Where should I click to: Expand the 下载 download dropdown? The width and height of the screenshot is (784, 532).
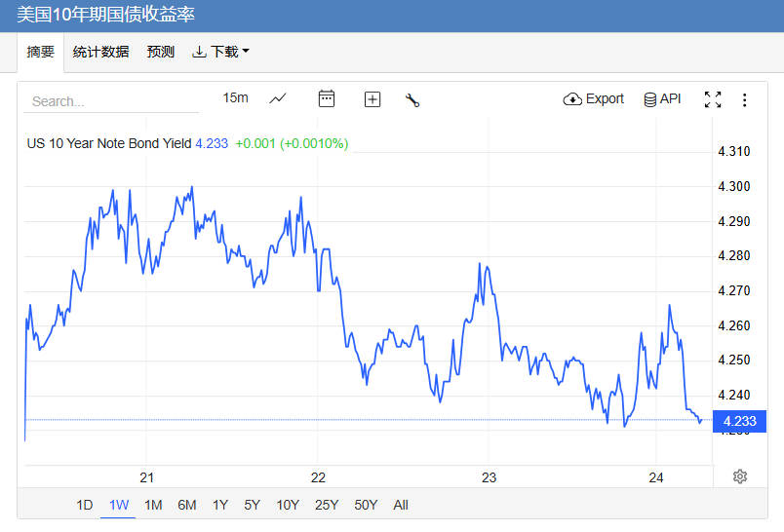tap(220, 52)
